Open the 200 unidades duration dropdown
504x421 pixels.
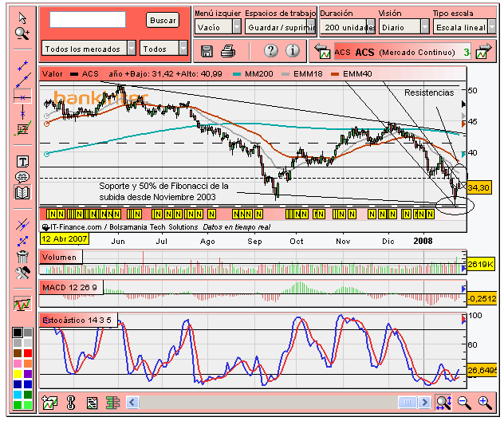(348, 27)
